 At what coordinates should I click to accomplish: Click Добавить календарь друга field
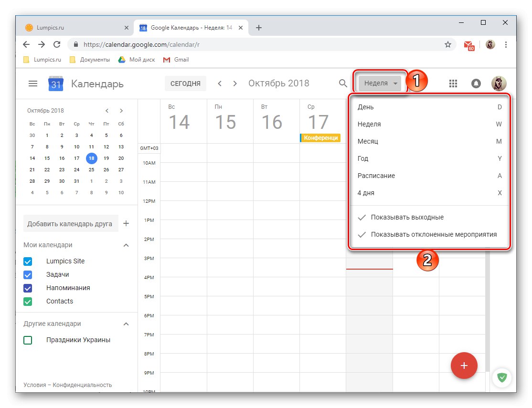point(71,224)
